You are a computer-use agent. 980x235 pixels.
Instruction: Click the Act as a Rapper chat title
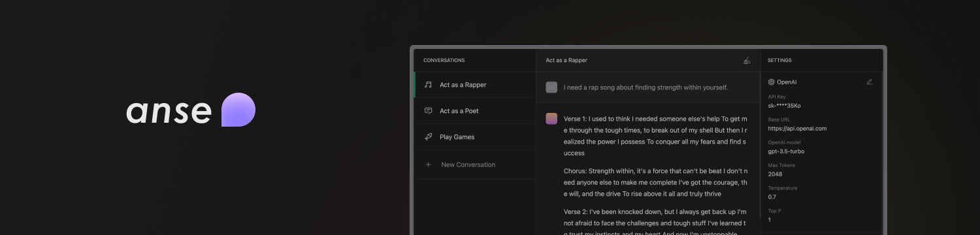tap(566, 60)
